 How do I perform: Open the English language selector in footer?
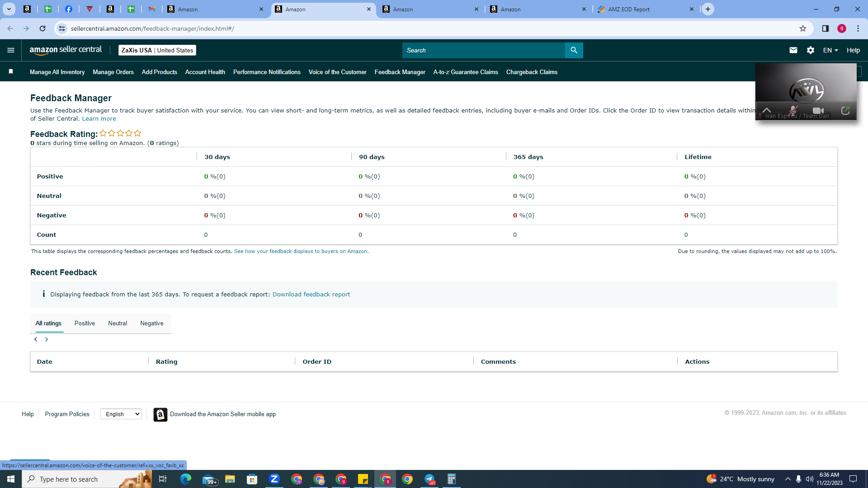point(121,414)
